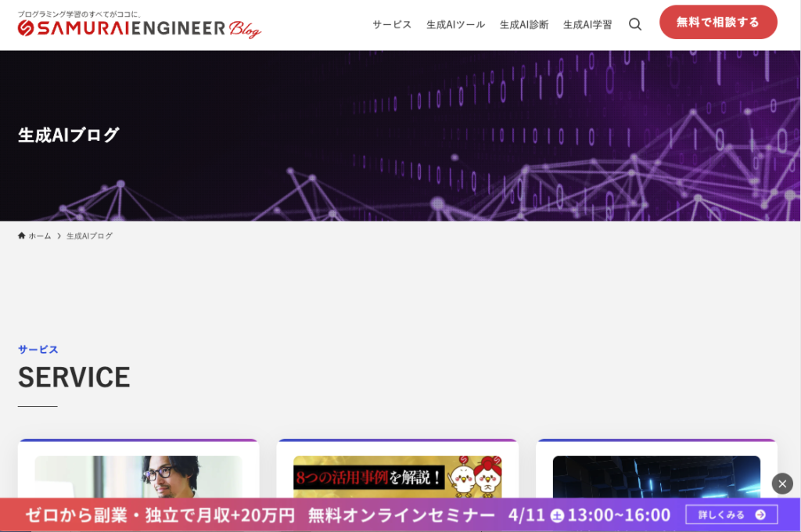Close the seminar banner with X

(782, 483)
